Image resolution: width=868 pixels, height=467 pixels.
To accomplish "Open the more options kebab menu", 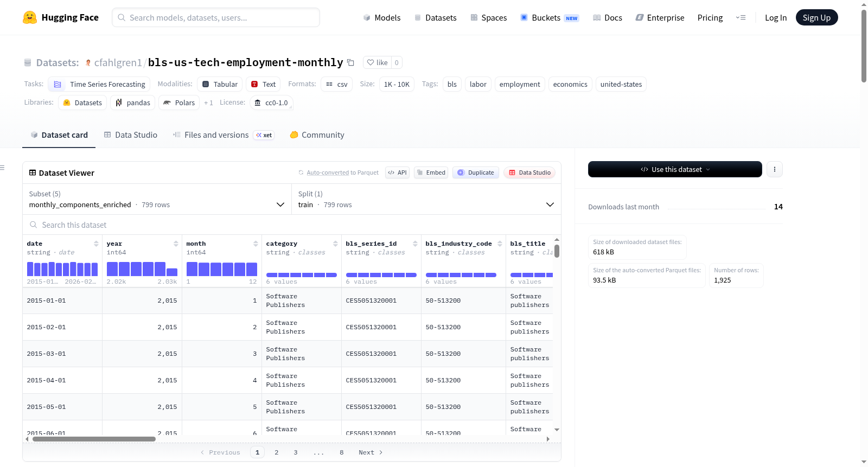I will tap(774, 169).
